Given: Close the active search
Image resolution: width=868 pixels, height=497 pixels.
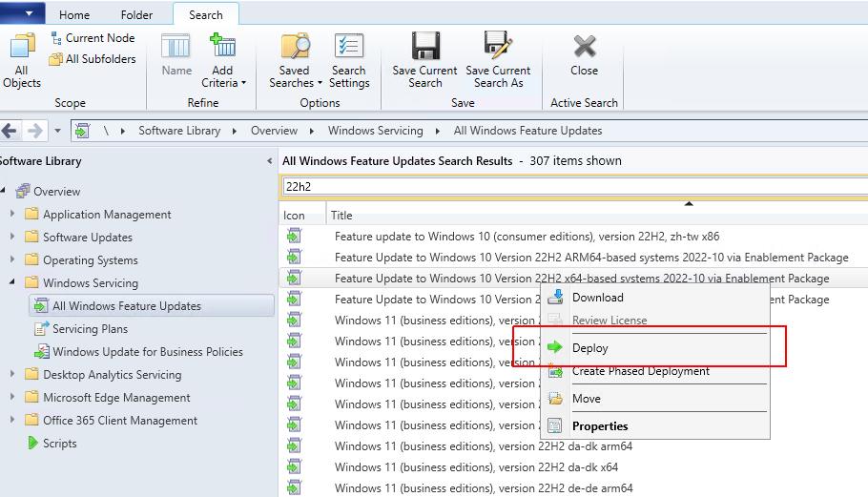Looking at the screenshot, I should click(584, 54).
